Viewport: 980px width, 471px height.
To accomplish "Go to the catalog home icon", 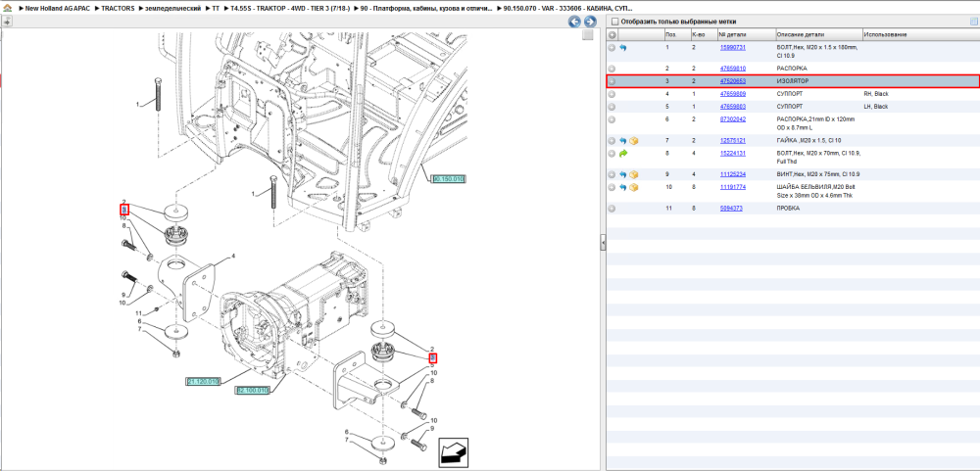I will 8,9.
